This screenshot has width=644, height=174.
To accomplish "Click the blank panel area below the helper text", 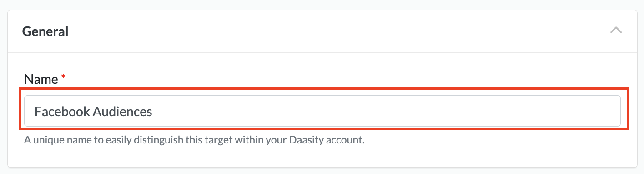I will coord(322,157).
